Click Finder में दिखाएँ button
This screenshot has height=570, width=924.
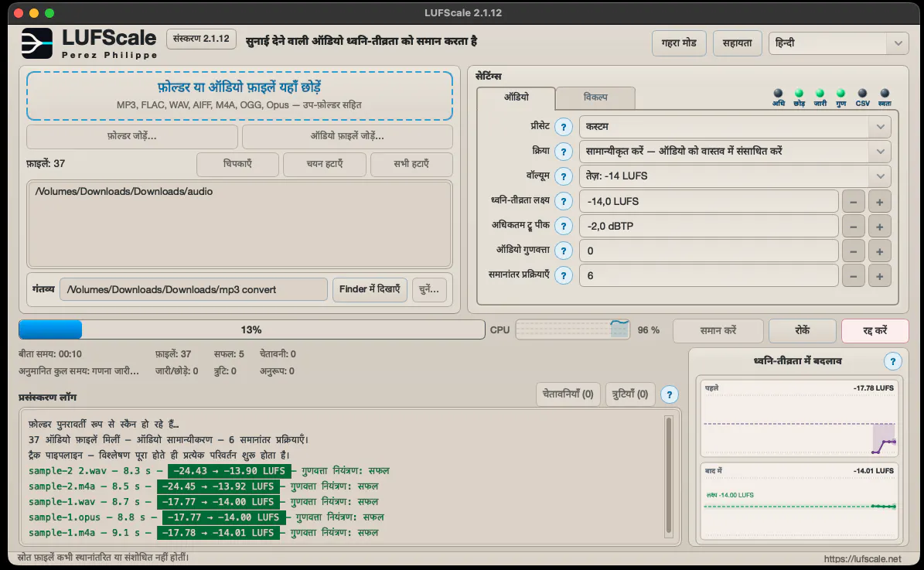click(370, 289)
